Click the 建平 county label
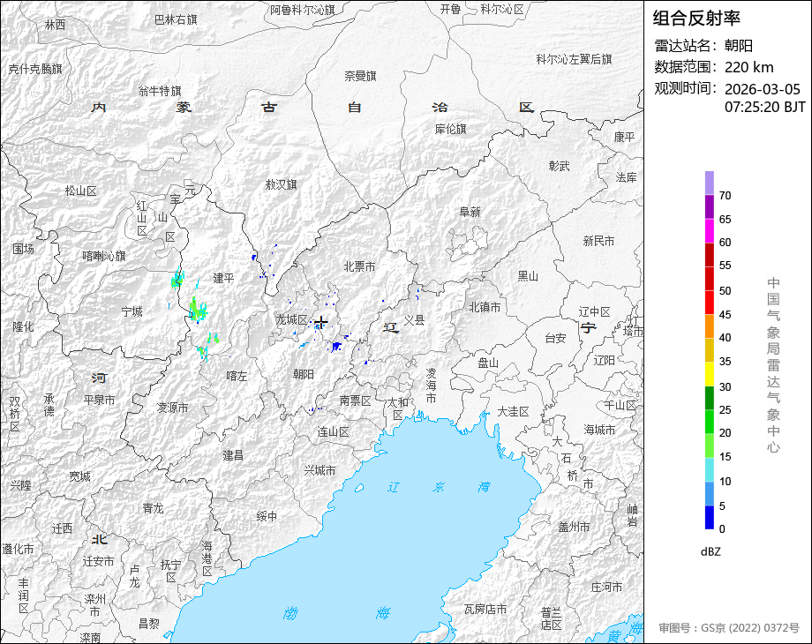The image size is (812, 644). tap(223, 278)
